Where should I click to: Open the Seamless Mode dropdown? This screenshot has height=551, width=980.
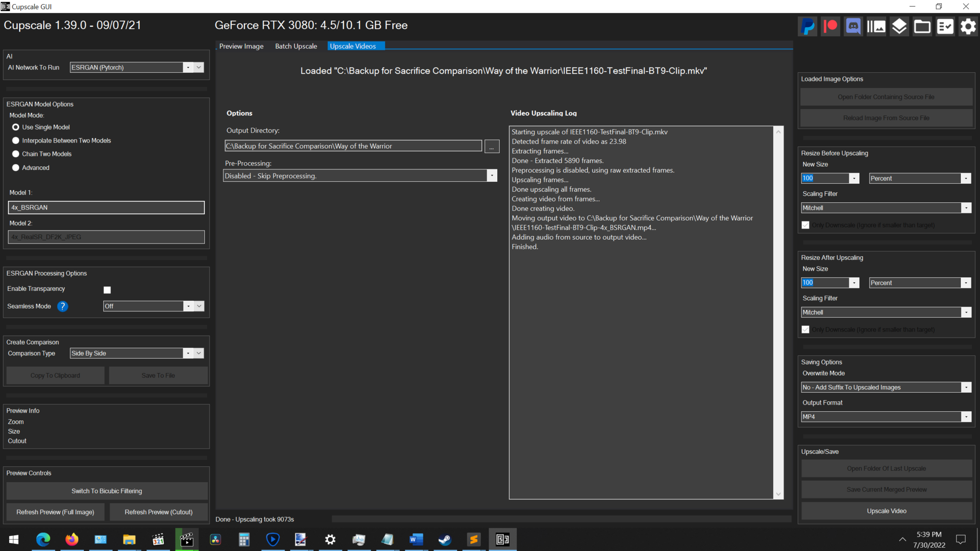pos(154,306)
